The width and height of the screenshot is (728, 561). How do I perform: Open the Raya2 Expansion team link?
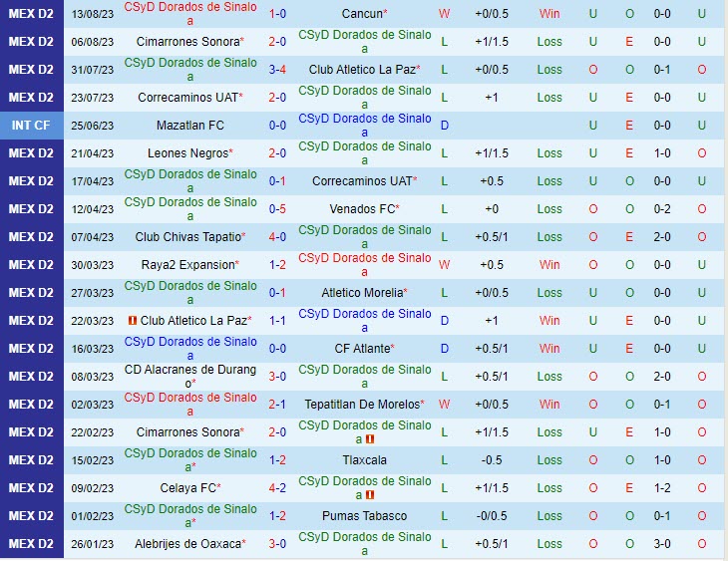click(188, 264)
